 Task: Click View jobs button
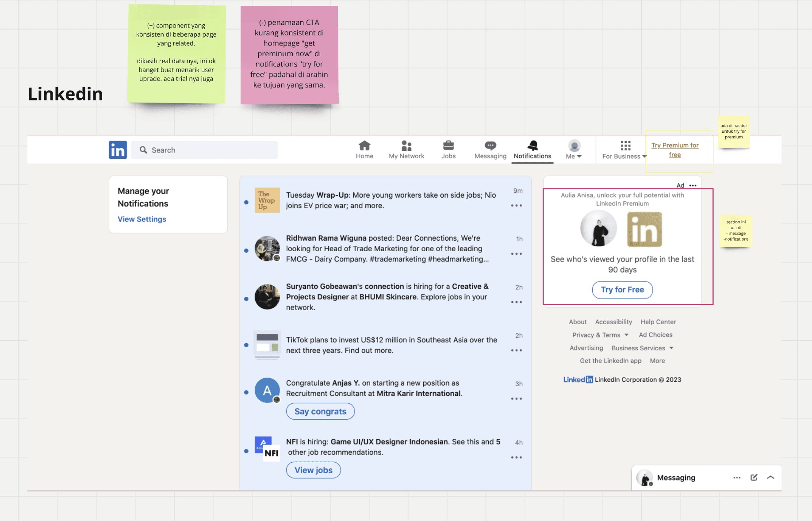tap(314, 470)
